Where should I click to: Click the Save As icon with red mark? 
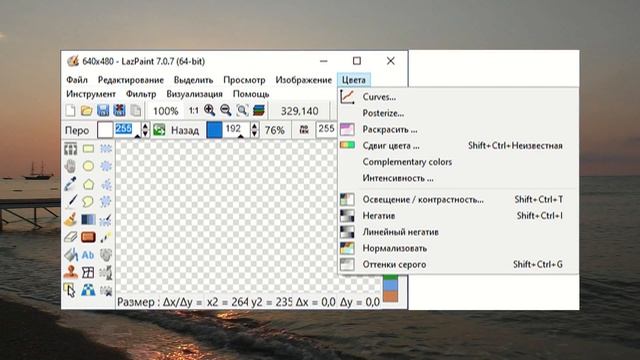pyautogui.click(x=119, y=110)
